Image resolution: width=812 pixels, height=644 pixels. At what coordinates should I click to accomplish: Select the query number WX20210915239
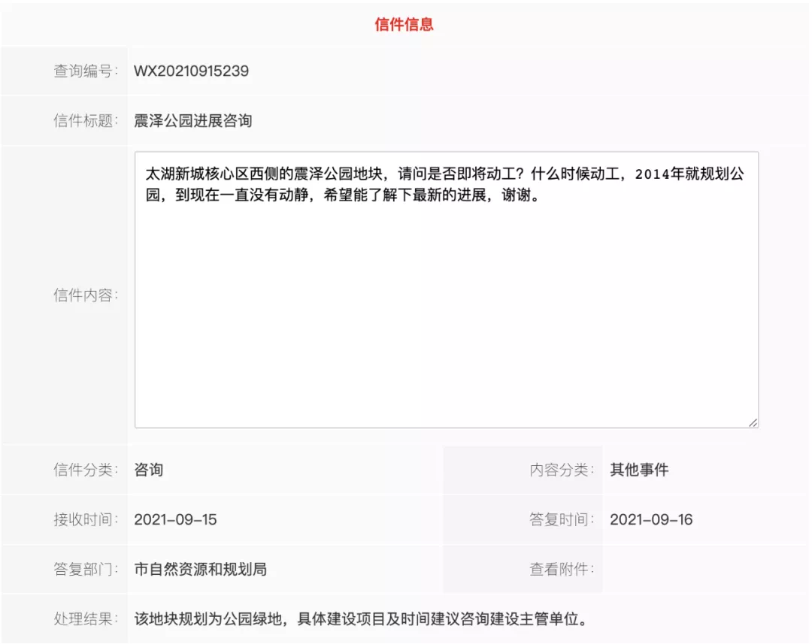point(191,71)
